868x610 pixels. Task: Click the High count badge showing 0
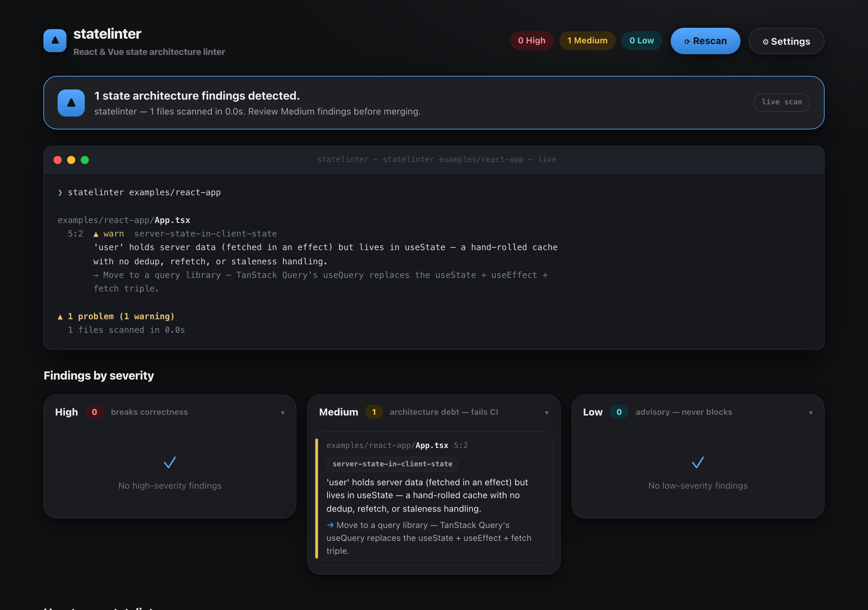[x=94, y=412]
